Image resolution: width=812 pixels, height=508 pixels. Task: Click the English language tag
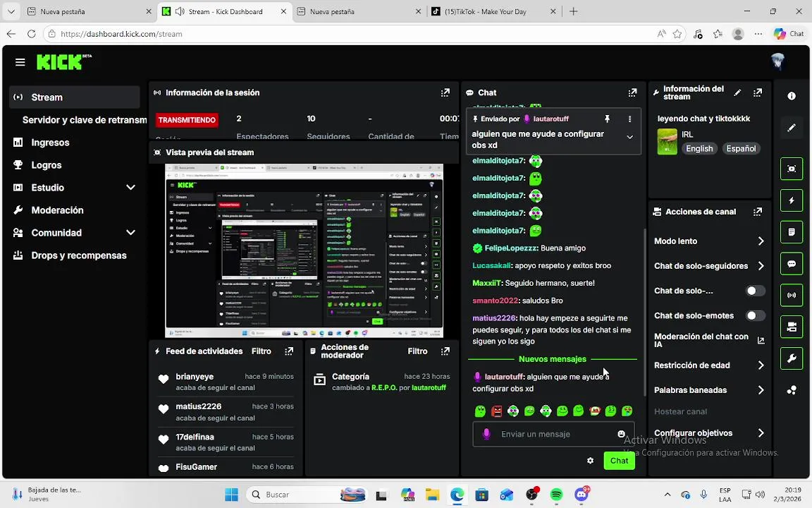[x=699, y=149]
